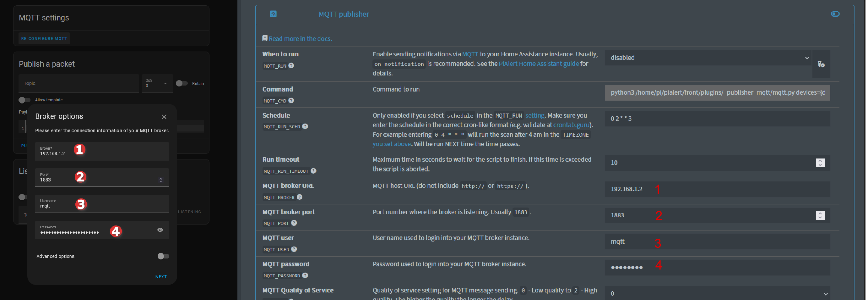868x300 pixels.
Task: Click the RE-CONFIGURE MQTT button
Action: 44,38
